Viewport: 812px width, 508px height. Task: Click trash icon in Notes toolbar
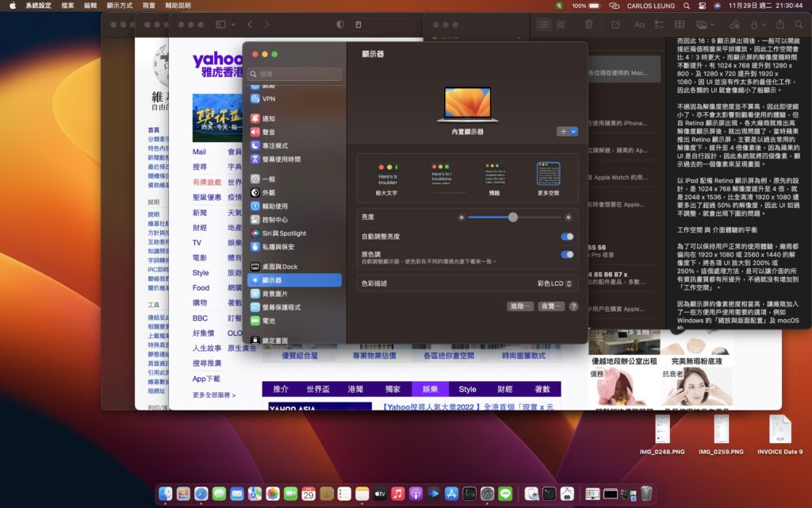coord(589,25)
